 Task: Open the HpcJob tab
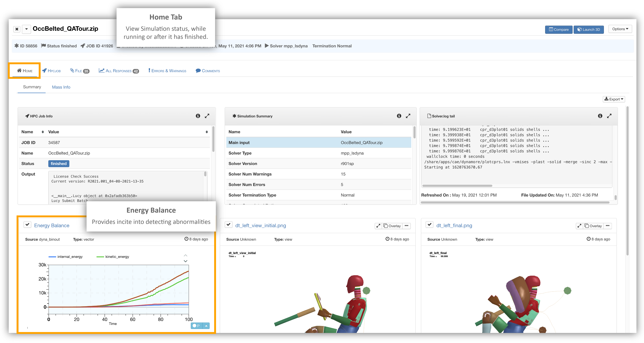pyautogui.click(x=51, y=71)
